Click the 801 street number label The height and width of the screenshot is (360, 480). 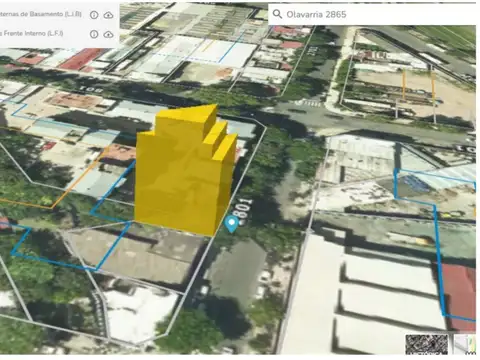click(x=244, y=208)
